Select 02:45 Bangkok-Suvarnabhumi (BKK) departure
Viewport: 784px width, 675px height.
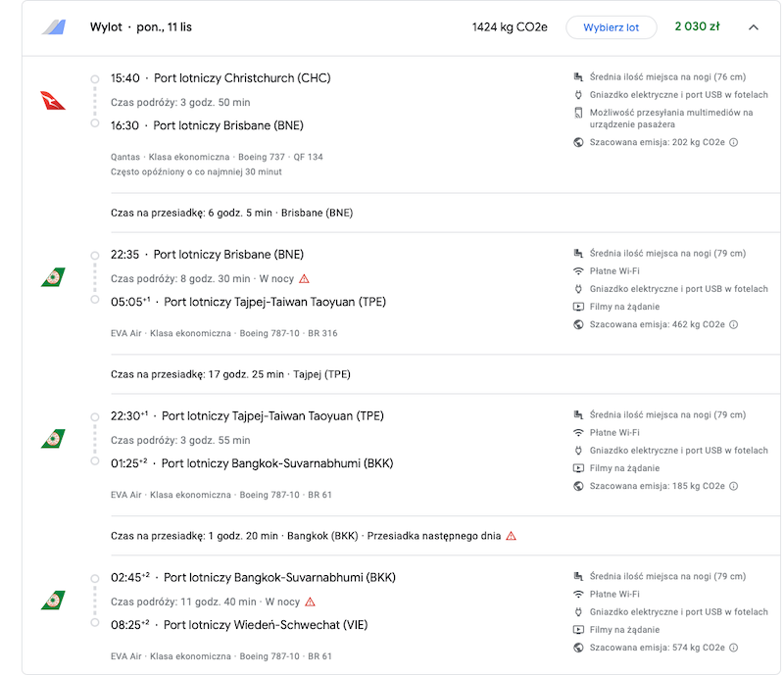click(253, 577)
